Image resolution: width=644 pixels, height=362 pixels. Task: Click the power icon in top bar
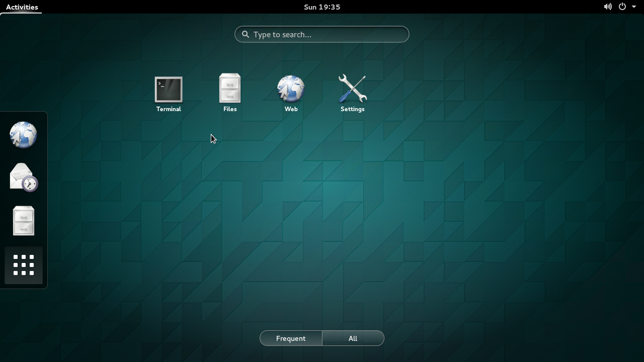click(x=622, y=7)
